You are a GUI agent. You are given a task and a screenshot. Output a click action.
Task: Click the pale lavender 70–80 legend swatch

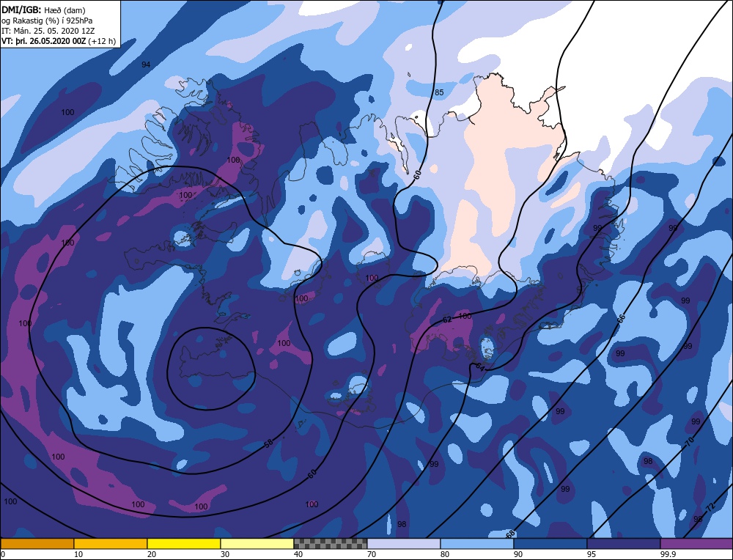pyautogui.click(x=404, y=544)
